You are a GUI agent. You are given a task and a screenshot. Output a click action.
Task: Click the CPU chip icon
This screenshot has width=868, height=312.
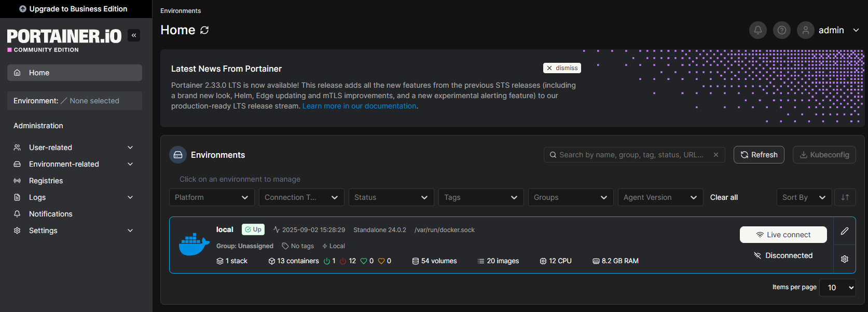[543, 261]
